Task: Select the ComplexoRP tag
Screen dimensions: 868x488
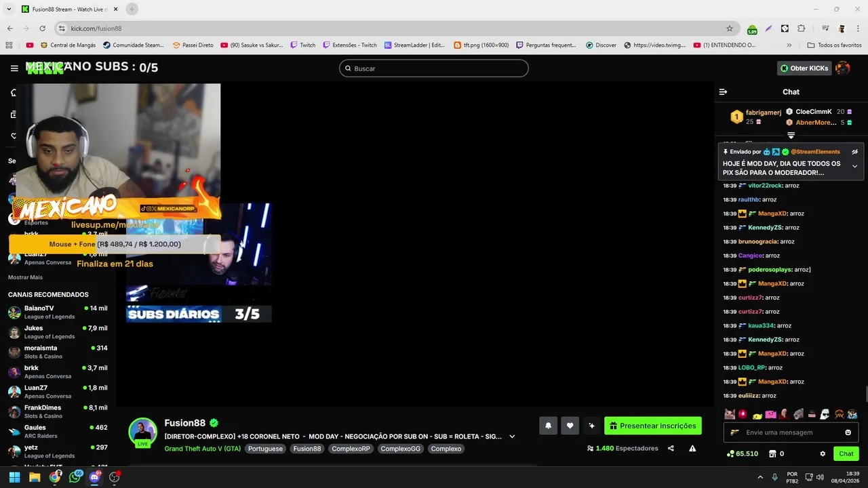Action: point(351,449)
